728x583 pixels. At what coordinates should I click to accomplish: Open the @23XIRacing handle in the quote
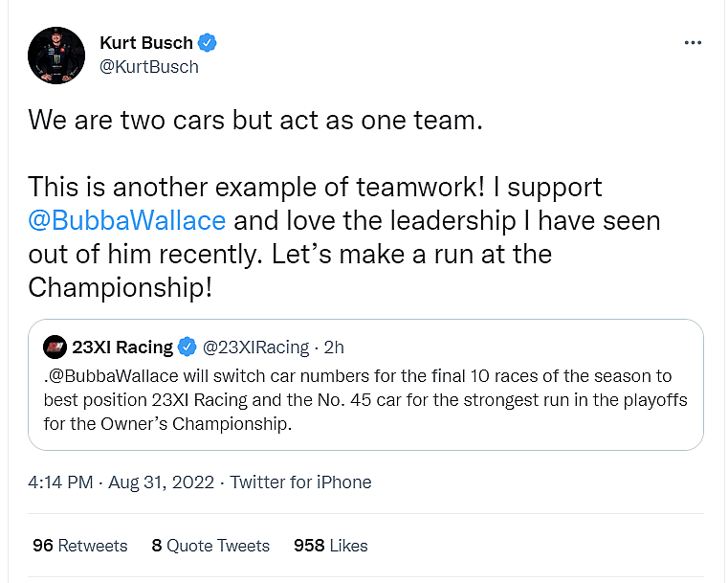coord(255,347)
